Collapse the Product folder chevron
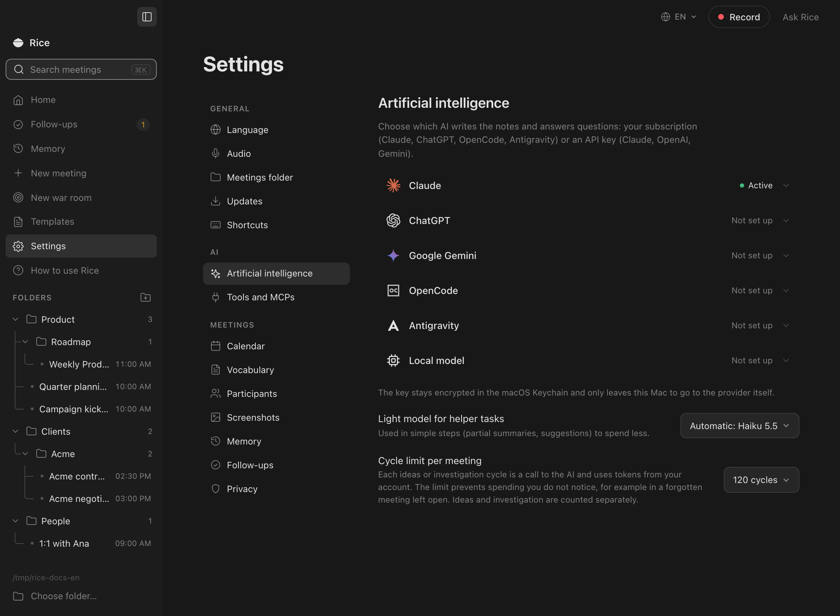The height and width of the screenshot is (616, 840). 15,319
